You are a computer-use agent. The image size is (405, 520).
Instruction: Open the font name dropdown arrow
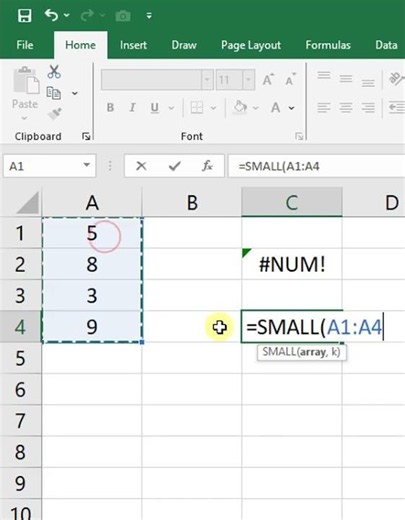(207, 80)
